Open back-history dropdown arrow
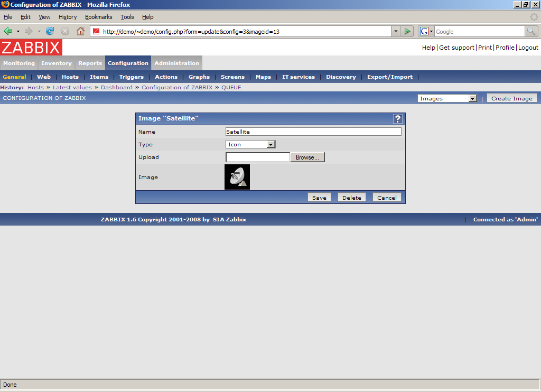The width and height of the screenshot is (541, 392). [x=18, y=31]
